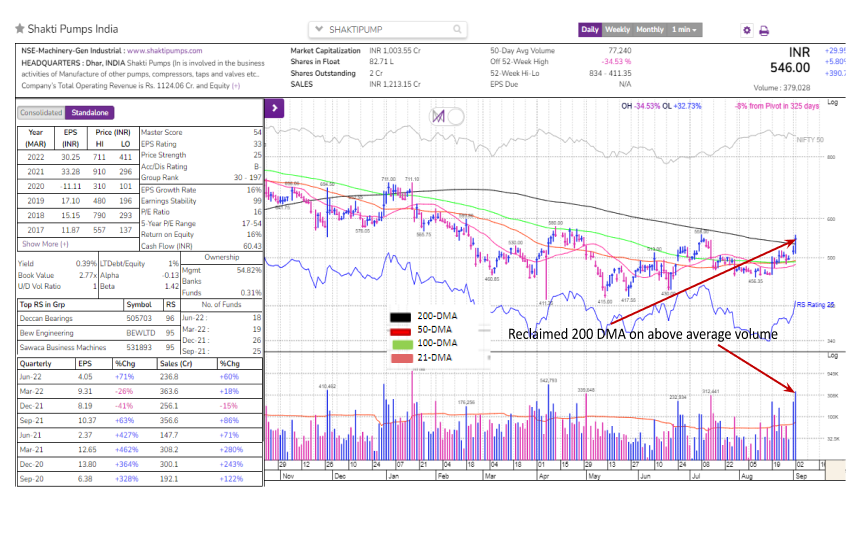
Task: Click the Cash Flow (INR) row
Action: point(201,246)
